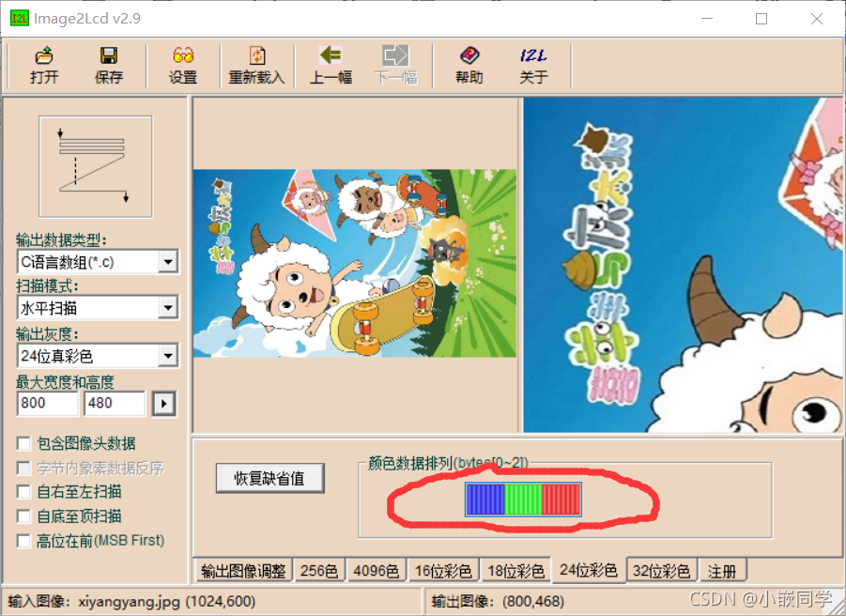Switch to 256色 tab
Screen dimensions: 846x616
319,571
